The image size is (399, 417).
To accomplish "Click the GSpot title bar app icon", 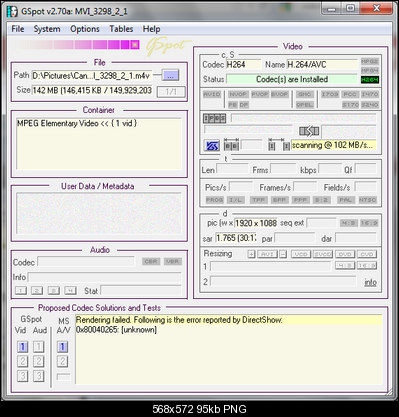I will [x=12, y=11].
